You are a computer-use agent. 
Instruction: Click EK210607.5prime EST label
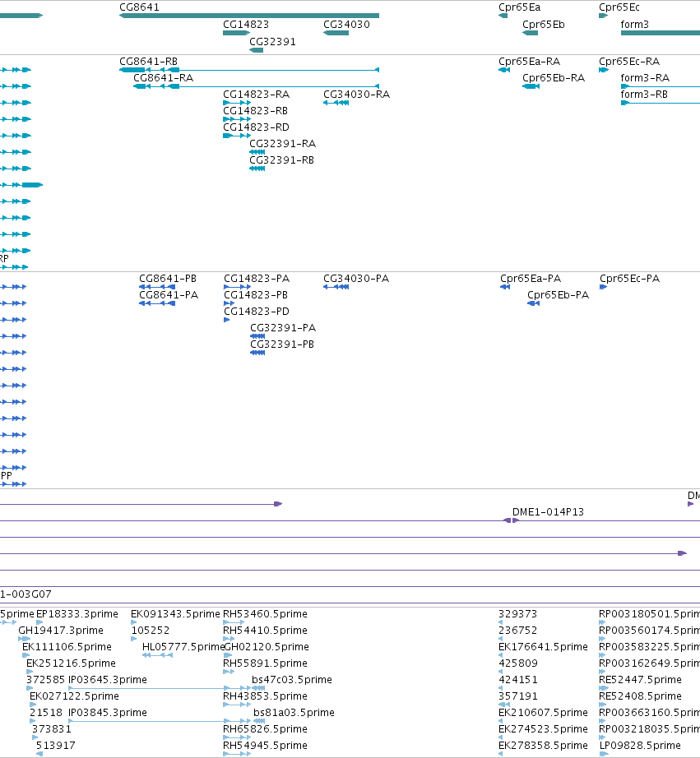[543, 713]
